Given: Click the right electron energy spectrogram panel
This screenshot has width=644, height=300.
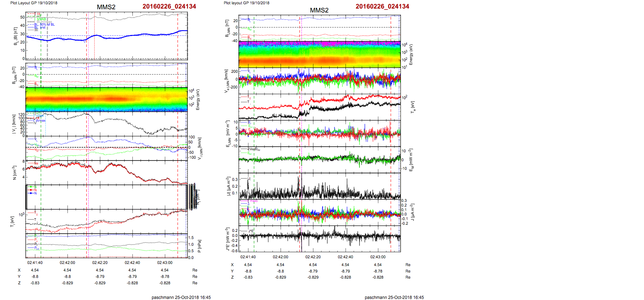Looking at the screenshot, I should coord(319,54).
